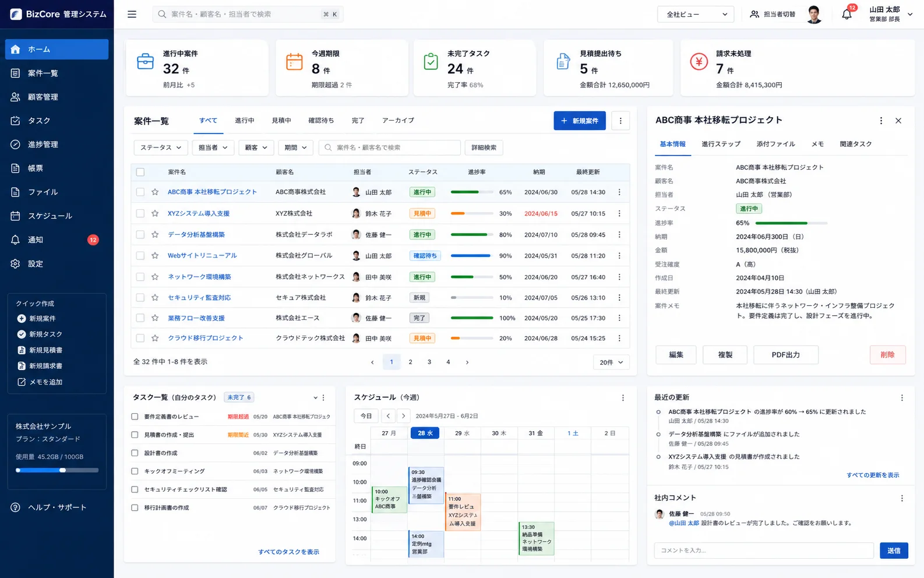Click the PDF出力 button
This screenshot has width=924, height=578.
786,355
